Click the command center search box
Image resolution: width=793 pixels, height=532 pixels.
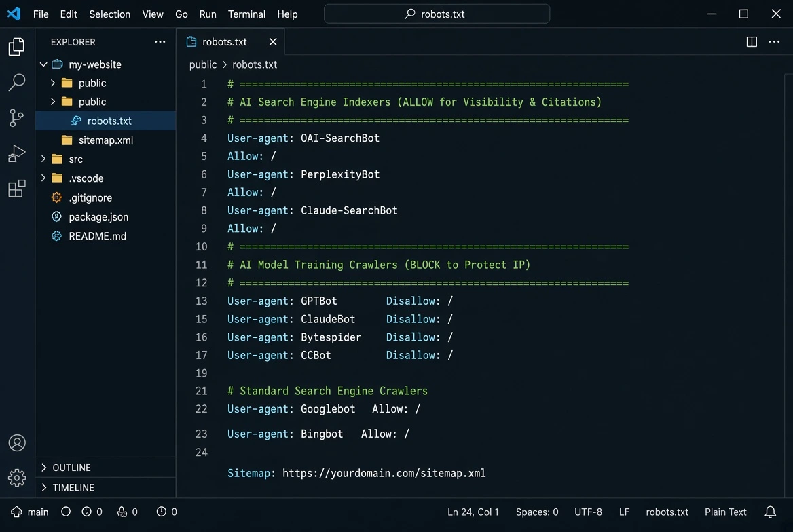coord(437,14)
